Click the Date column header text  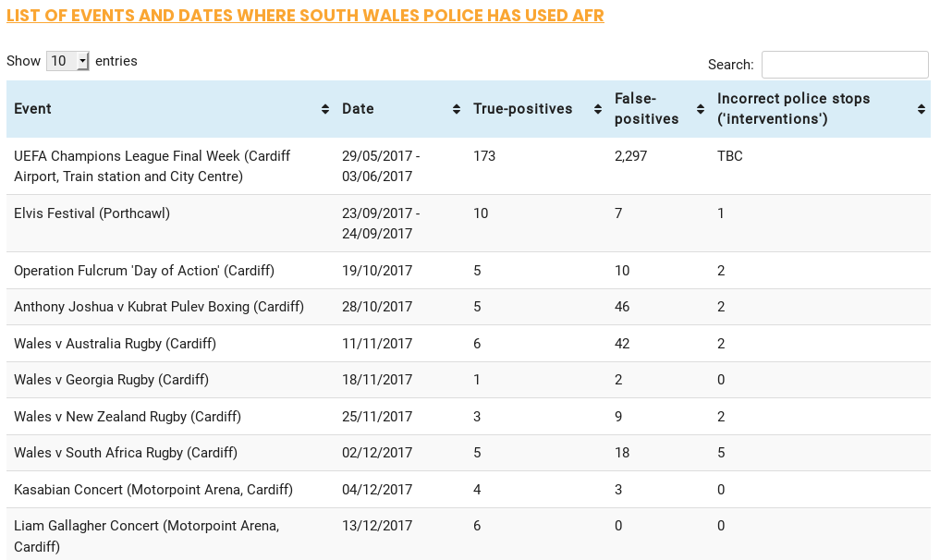click(x=358, y=109)
